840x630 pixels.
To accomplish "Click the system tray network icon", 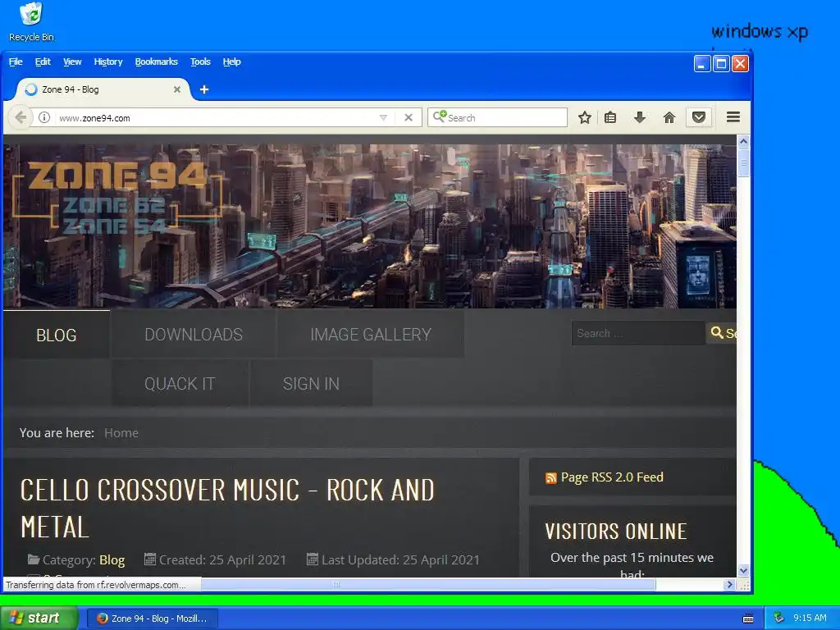I will (x=778, y=618).
